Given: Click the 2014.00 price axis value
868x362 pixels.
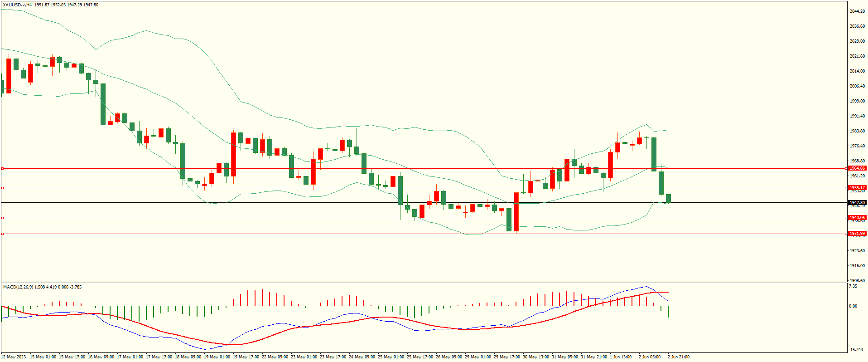Looking at the screenshot, I should tap(857, 71).
